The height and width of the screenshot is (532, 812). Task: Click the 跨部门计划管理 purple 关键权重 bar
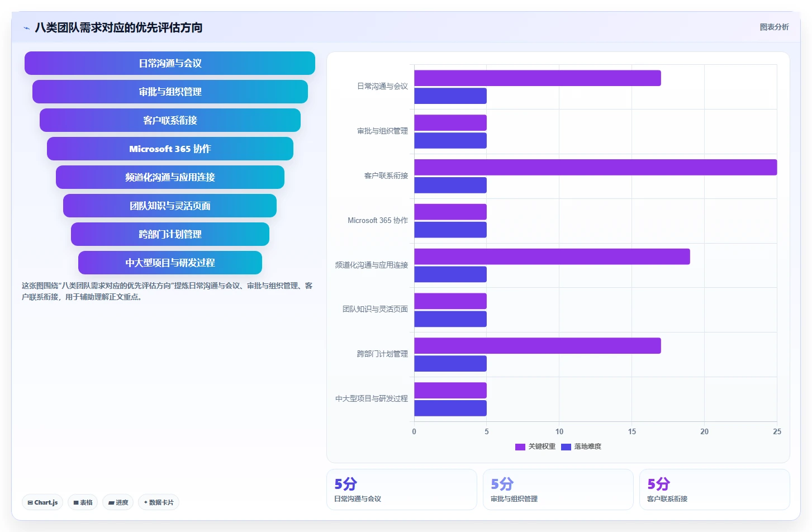[538, 346]
